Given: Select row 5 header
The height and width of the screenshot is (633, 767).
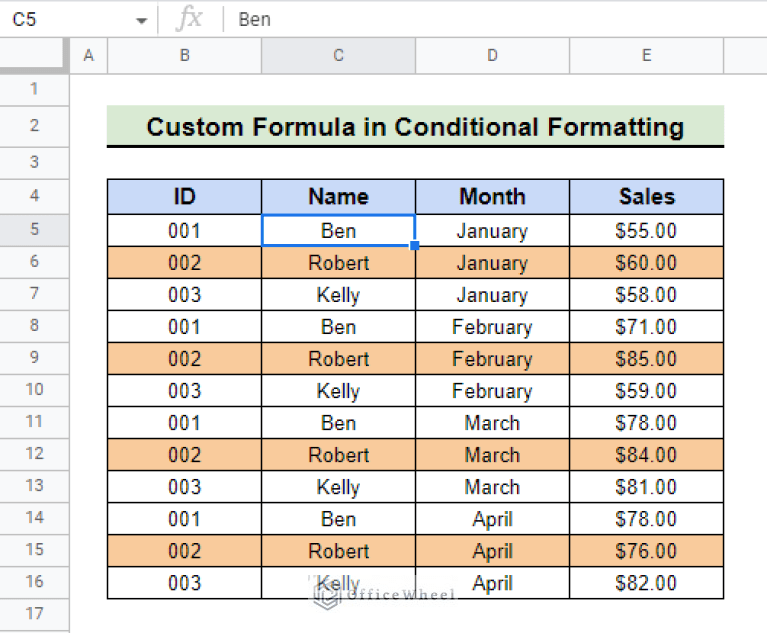Looking at the screenshot, I should (x=34, y=229).
